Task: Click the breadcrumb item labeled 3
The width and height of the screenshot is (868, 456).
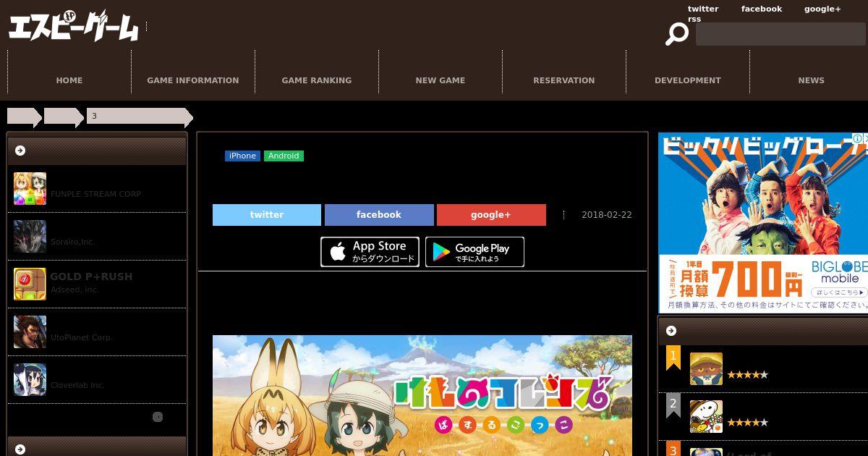Action: (x=140, y=116)
